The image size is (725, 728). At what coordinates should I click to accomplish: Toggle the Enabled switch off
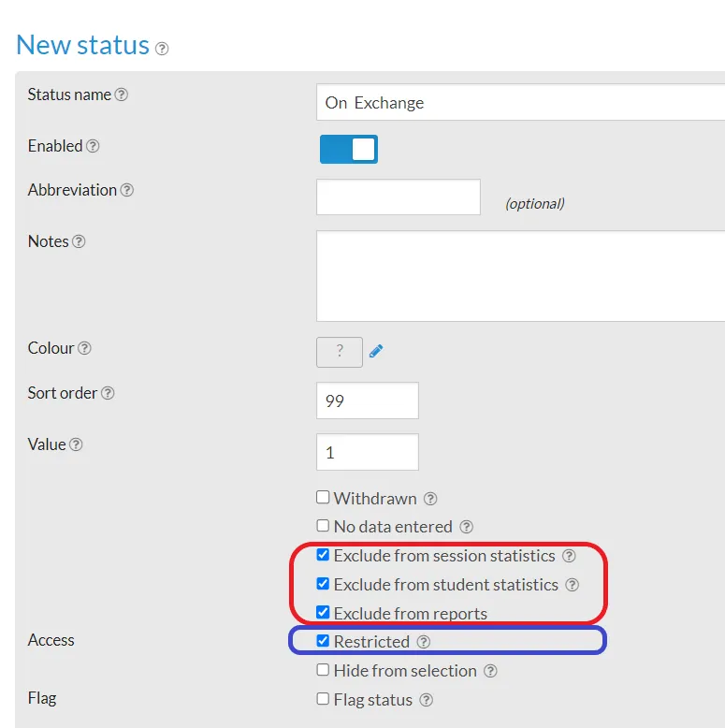(x=349, y=149)
